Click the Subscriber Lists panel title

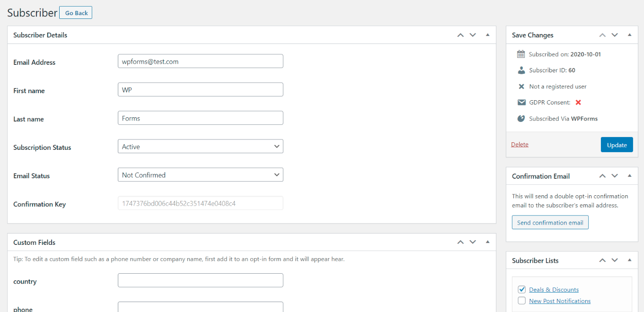(535, 260)
